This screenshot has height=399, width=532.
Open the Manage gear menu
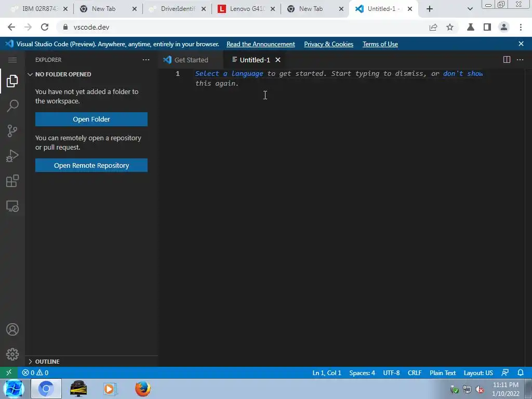(12, 354)
